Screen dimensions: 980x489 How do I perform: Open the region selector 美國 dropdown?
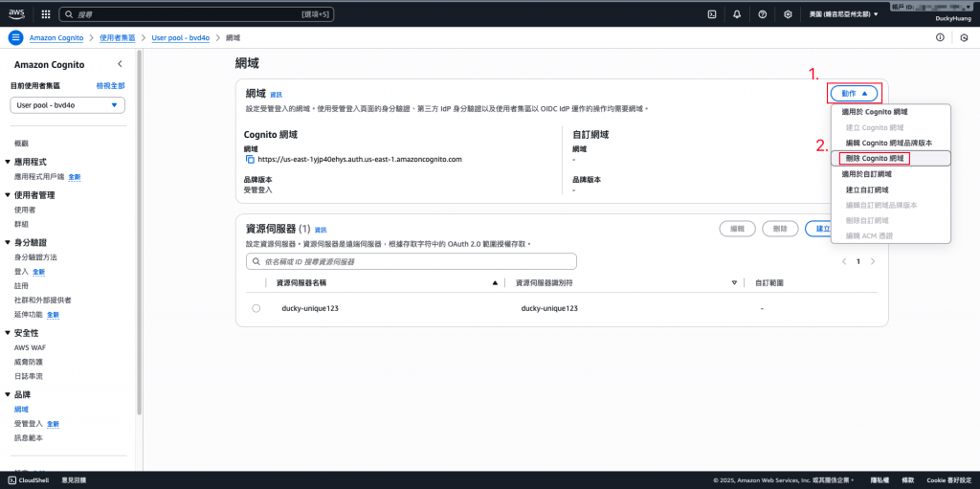click(x=843, y=13)
